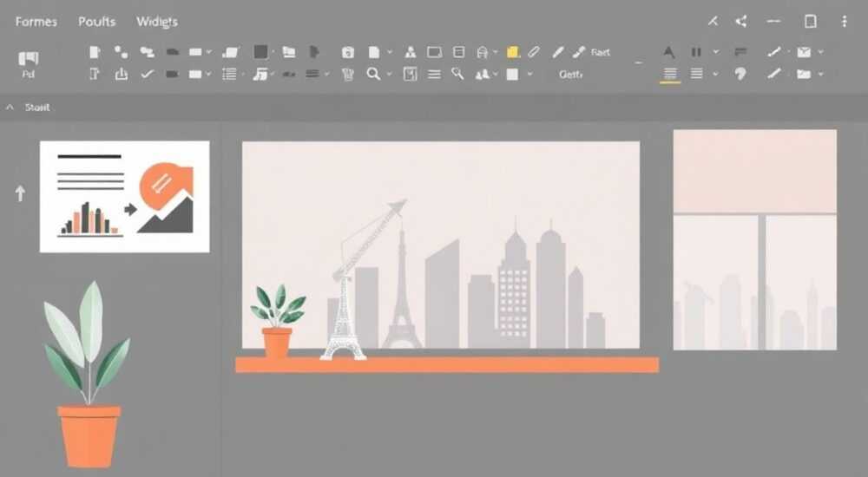This screenshot has width=868, height=477.
Task: Click the trash bin delete icon
Action: 348,74
